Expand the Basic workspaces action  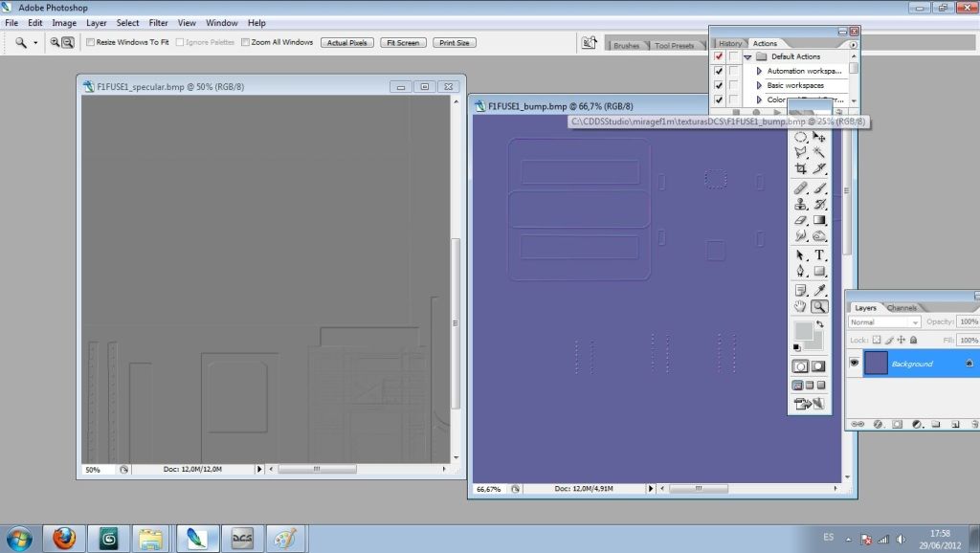tap(759, 85)
